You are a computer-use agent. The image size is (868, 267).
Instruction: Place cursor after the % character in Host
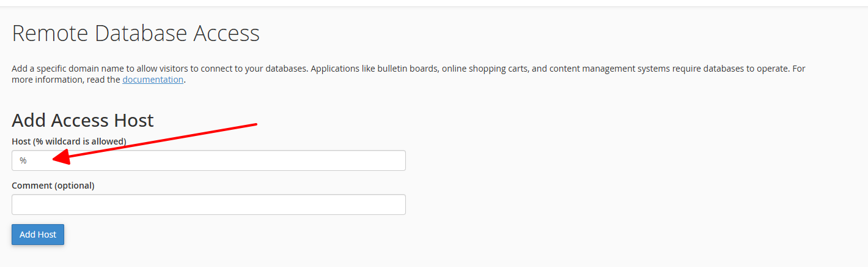28,160
